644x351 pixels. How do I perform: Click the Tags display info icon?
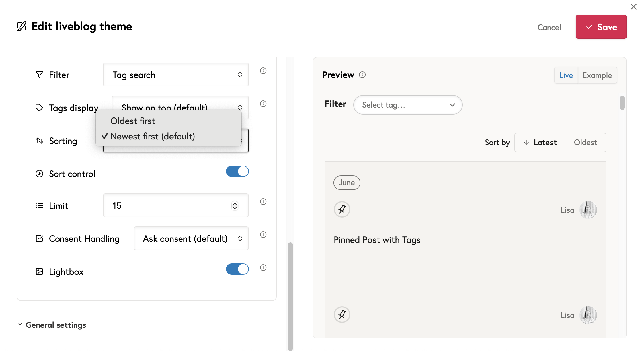[263, 104]
